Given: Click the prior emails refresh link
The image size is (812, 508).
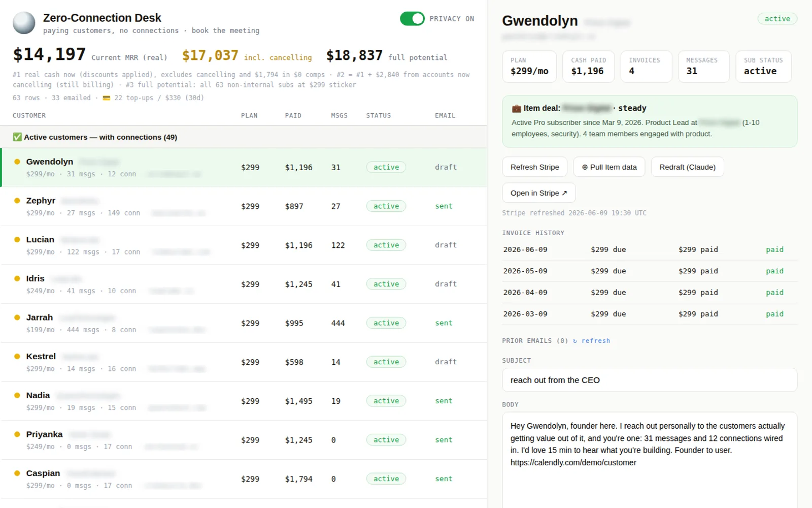Looking at the screenshot, I should click(592, 341).
